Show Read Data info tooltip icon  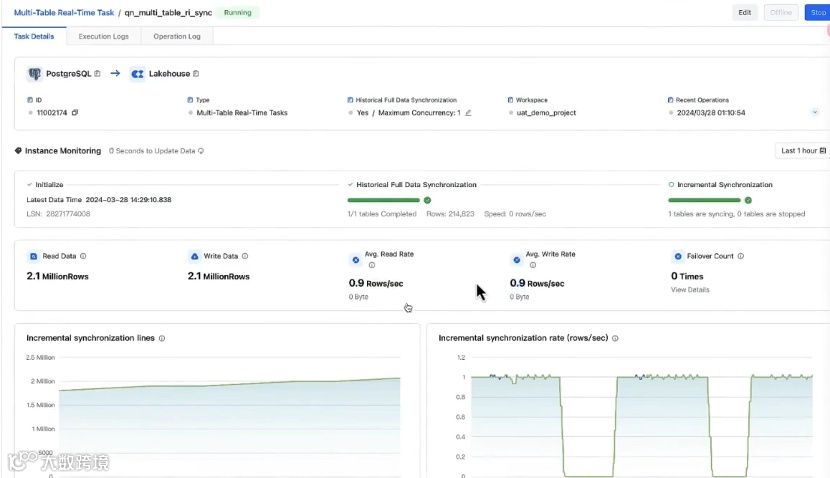coord(83,256)
